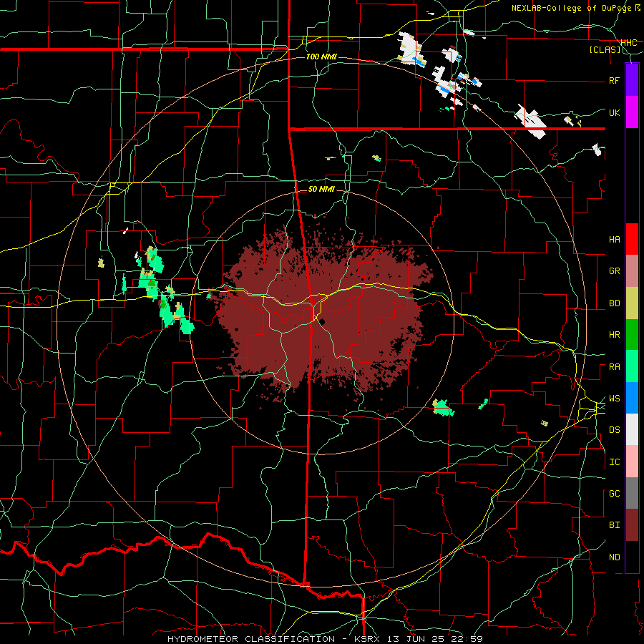Viewport: 644px width, 644px height.
Task: Click the RA legend label
Action: click(614, 367)
